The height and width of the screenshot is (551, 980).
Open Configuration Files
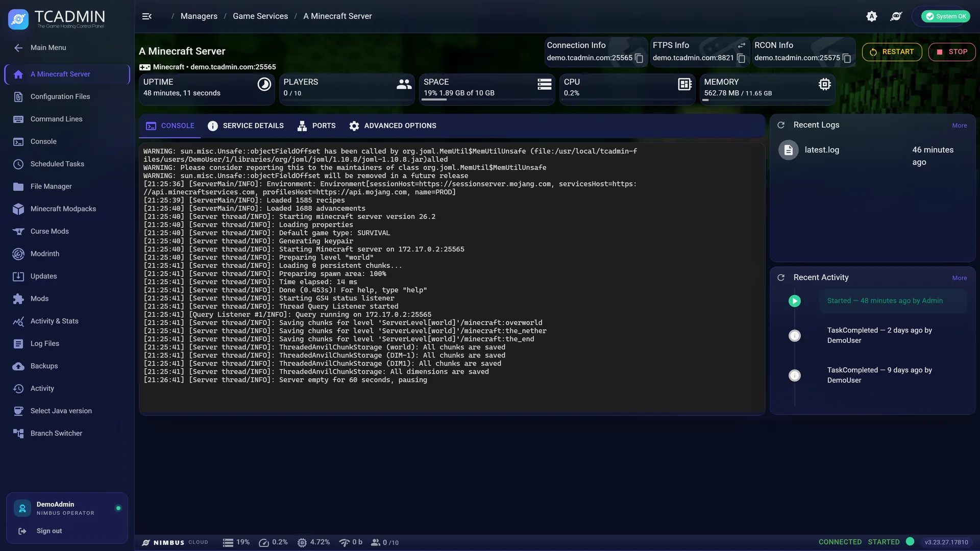click(67, 97)
